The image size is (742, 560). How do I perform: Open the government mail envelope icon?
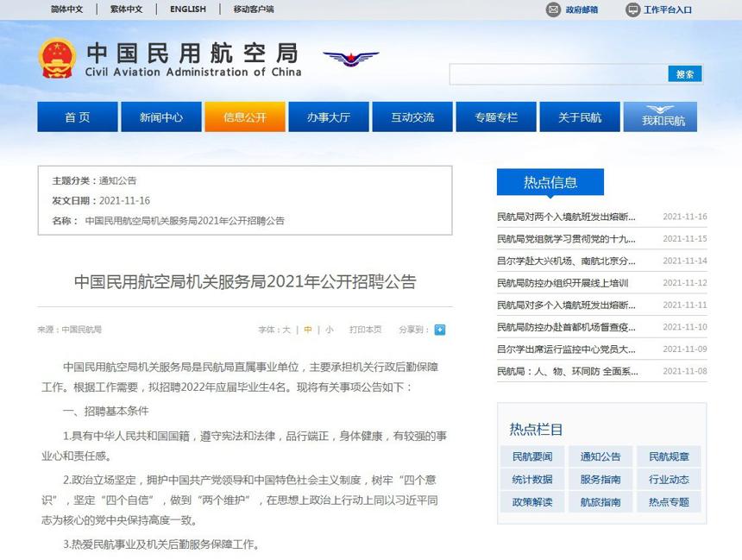click(553, 9)
